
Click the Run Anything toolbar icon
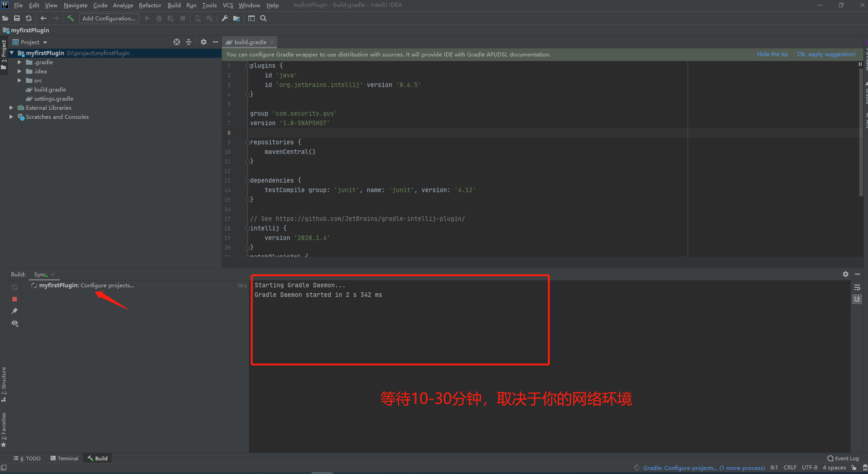(252, 18)
